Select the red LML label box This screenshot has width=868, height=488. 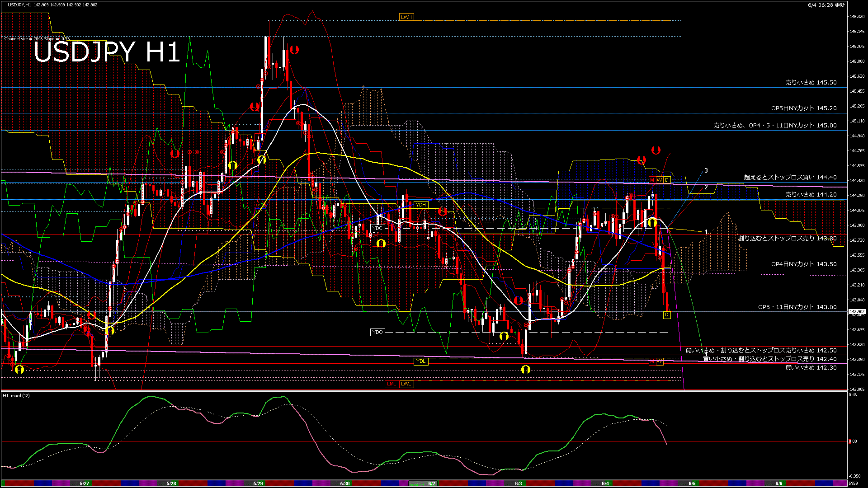pos(392,384)
